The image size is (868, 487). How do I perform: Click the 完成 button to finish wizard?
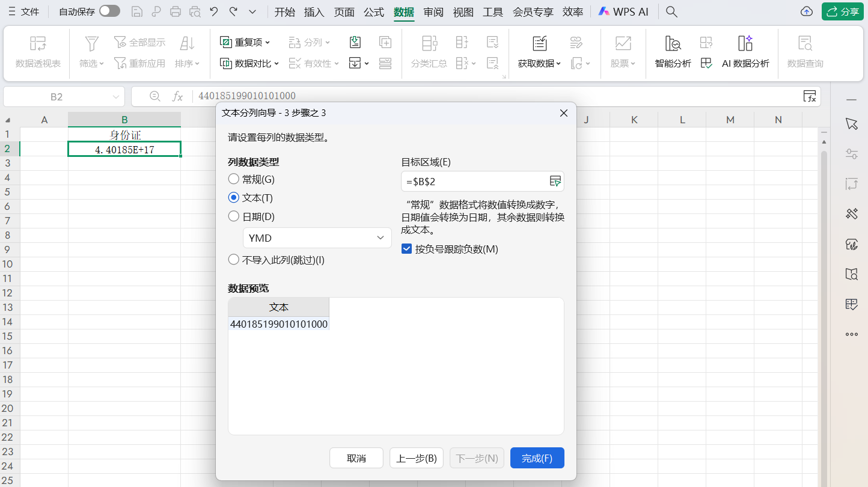tap(537, 458)
